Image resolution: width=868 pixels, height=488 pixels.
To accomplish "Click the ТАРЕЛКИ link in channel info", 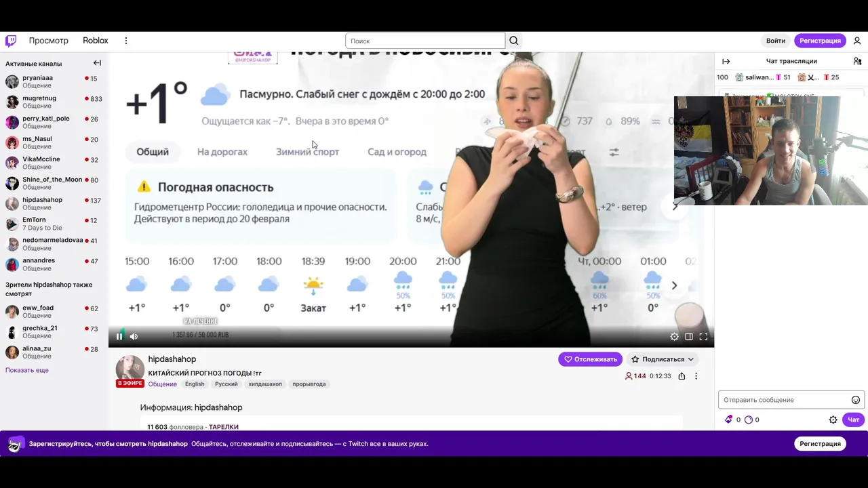I will tap(224, 427).
